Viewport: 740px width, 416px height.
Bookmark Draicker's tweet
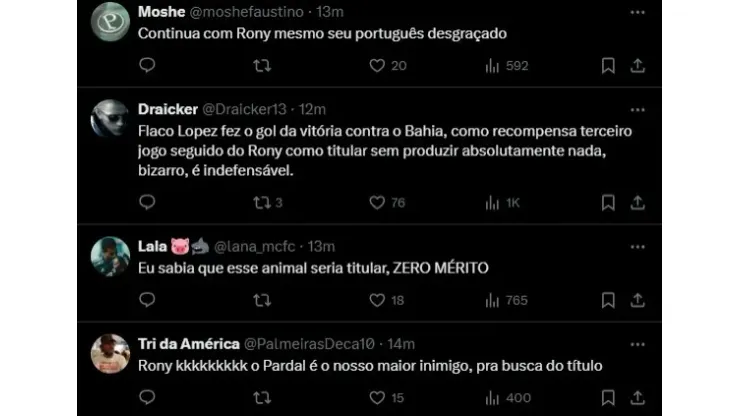coord(608,202)
